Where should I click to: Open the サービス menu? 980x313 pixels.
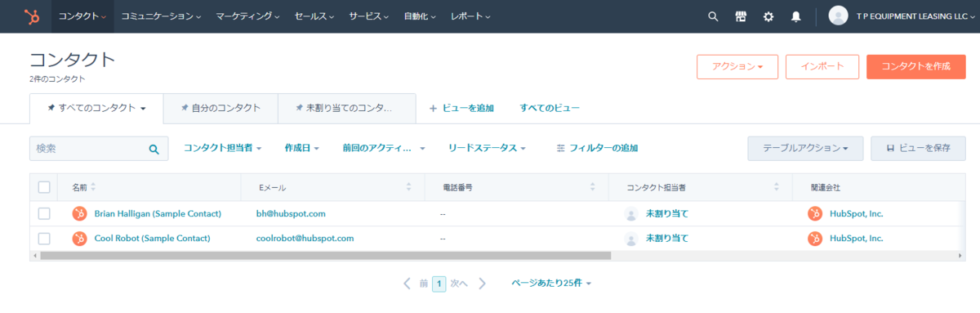[x=369, y=16]
